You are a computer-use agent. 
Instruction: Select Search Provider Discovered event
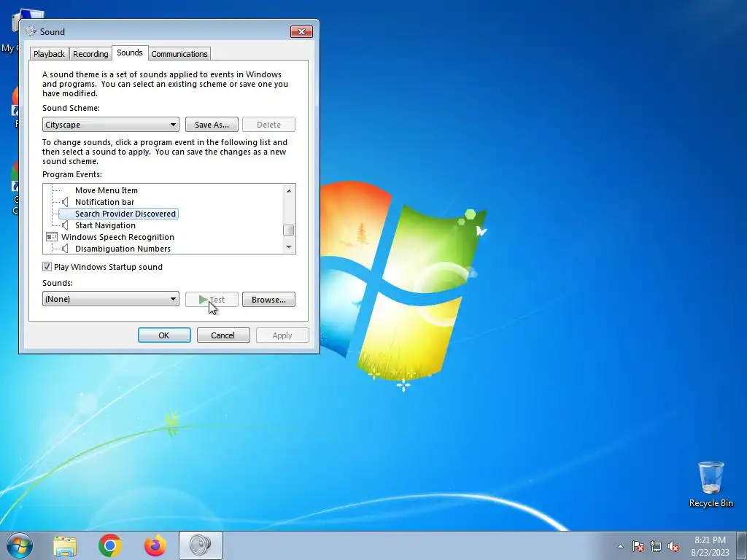(x=125, y=214)
